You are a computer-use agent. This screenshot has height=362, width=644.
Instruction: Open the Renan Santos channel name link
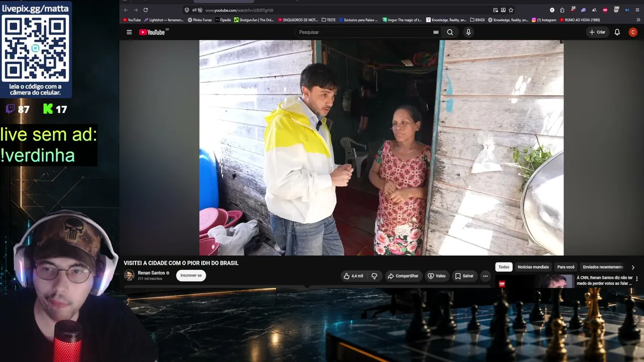point(151,273)
